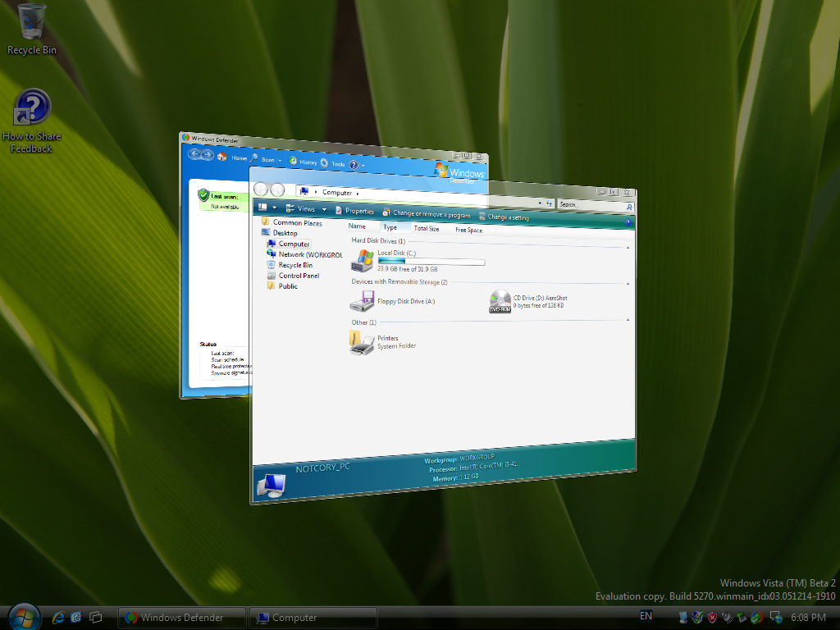Sort by the Name column header
The image size is (840, 630).
click(x=361, y=226)
